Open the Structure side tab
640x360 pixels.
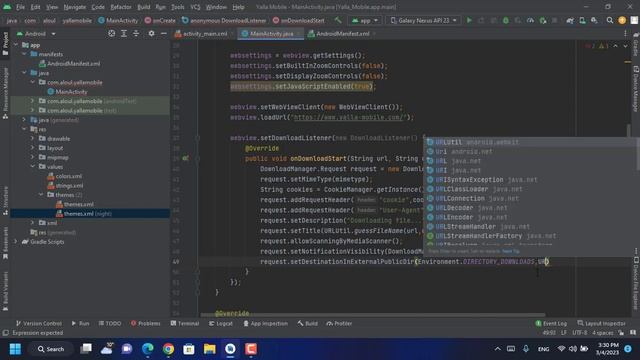5,201
